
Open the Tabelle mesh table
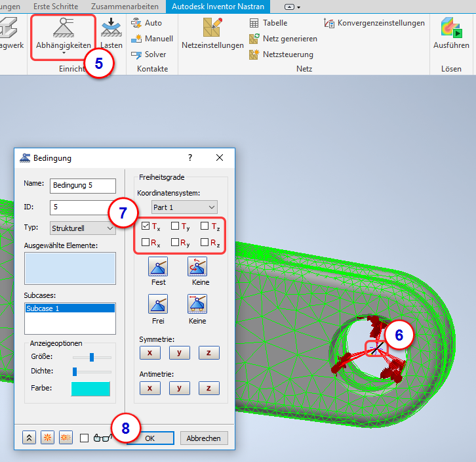[268, 23]
